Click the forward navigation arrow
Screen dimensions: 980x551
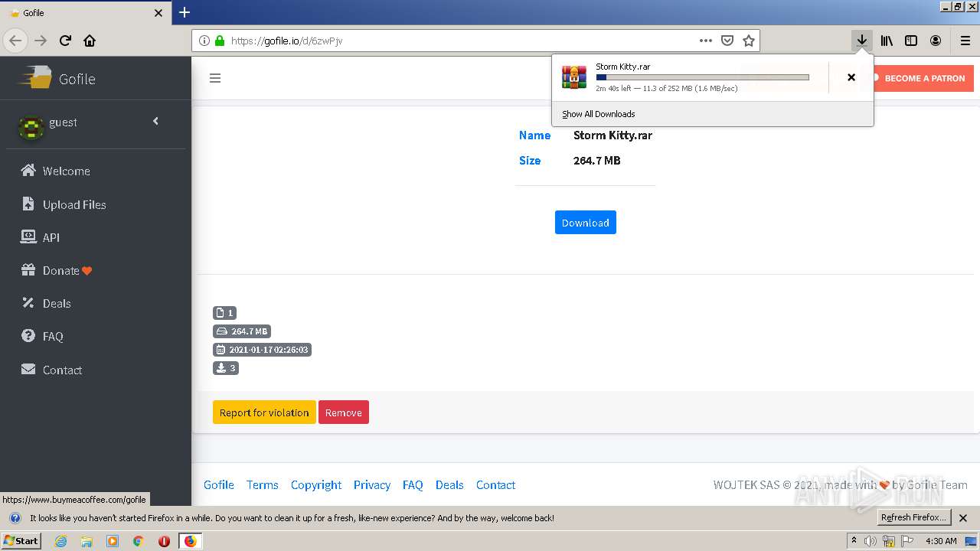[41, 41]
